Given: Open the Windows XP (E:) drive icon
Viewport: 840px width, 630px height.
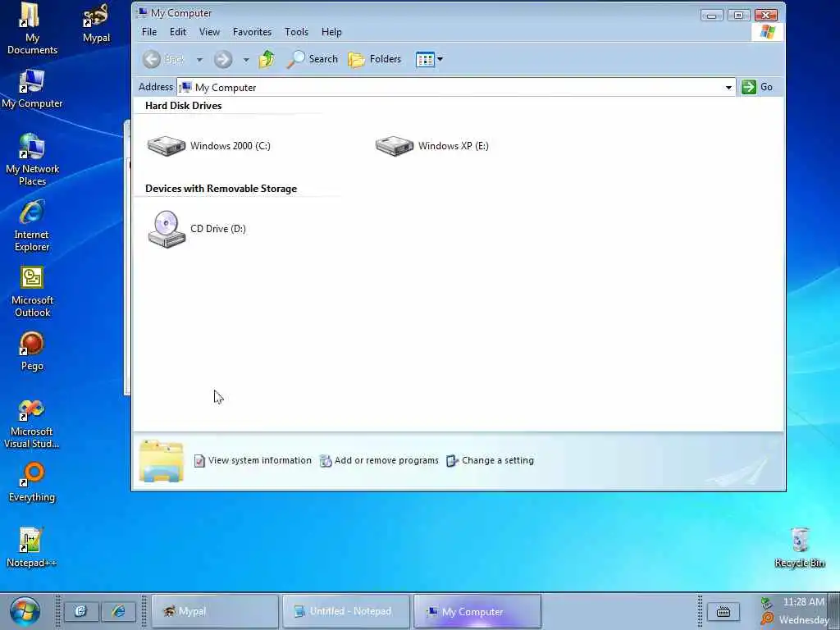Looking at the screenshot, I should coord(395,146).
